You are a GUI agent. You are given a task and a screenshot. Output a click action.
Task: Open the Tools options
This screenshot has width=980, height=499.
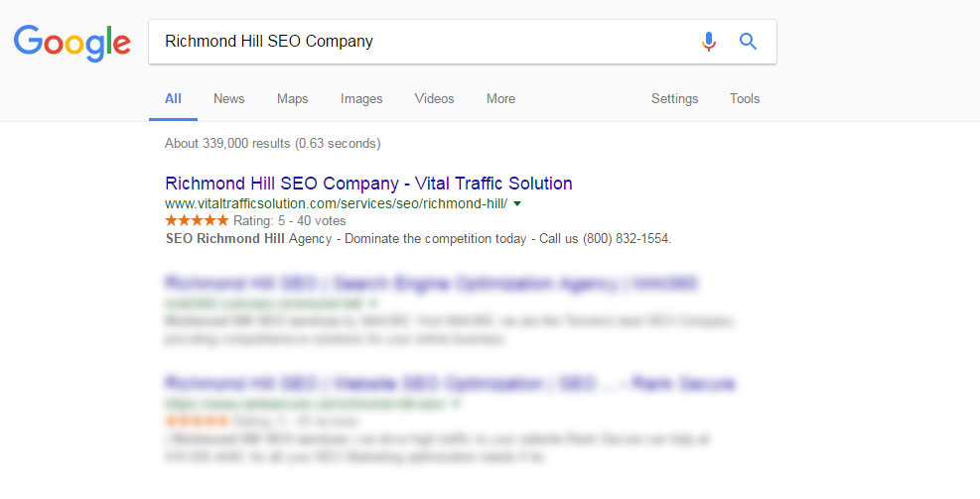click(745, 98)
